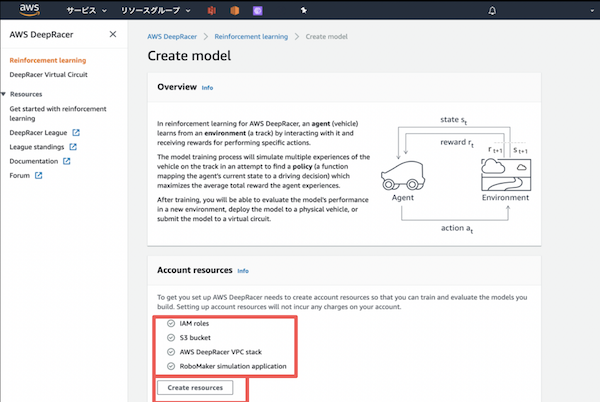Image resolution: width=600 pixels, height=402 pixels.
Task: Open the リソースグループ menu
Action: (155, 11)
